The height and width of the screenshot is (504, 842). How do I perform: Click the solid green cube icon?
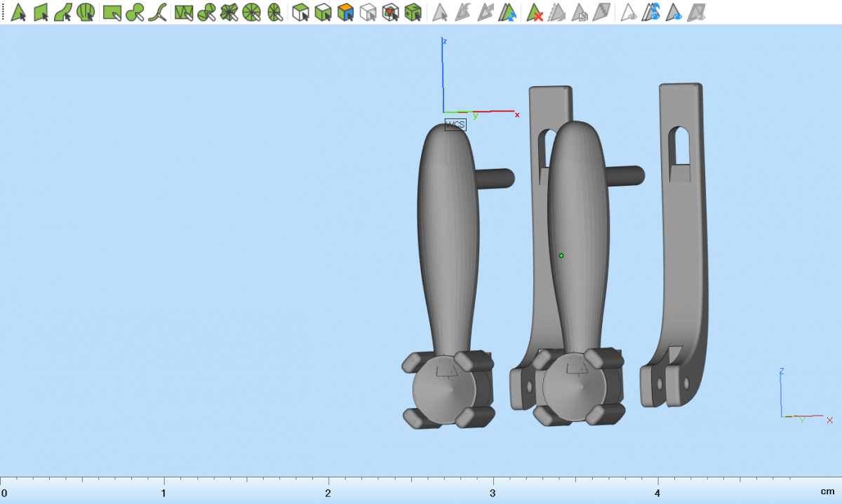pyautogui.click(x=413, y=12)
